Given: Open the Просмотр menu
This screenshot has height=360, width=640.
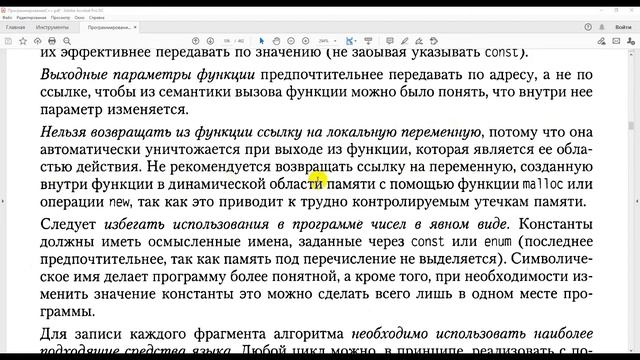Looking at the screenshot, I should 60,18.
